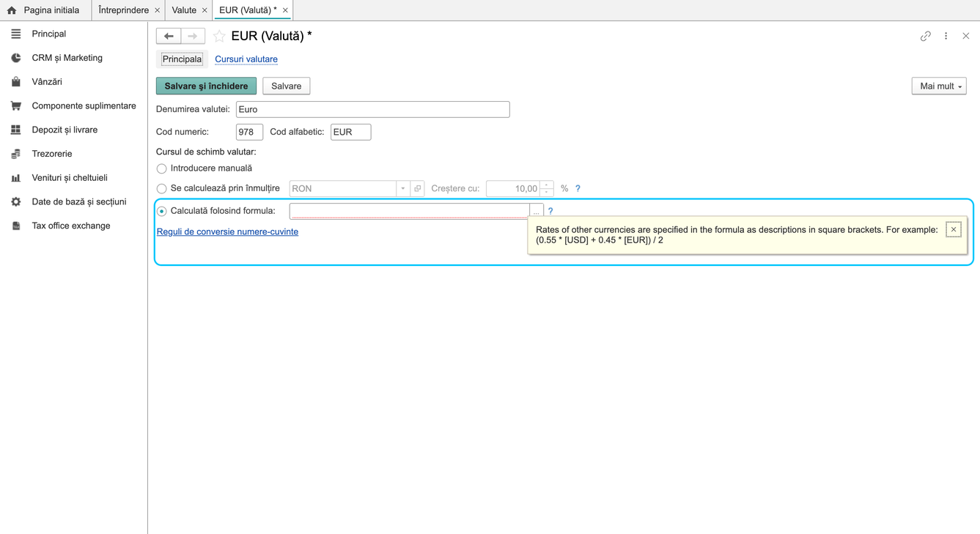
Task: Open the three-dot options menu
Action: [946, 36]
